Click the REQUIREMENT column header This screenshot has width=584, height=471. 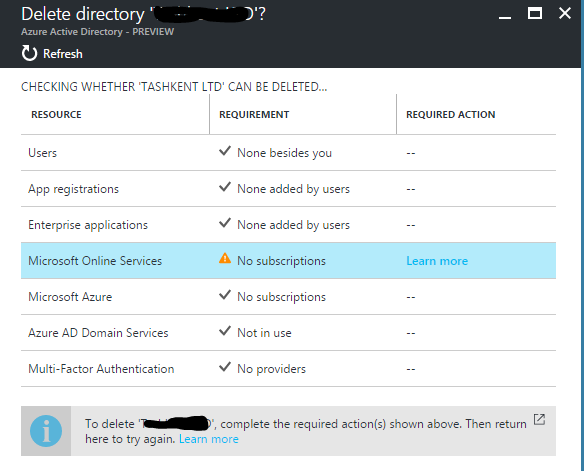tap(254, 114)
